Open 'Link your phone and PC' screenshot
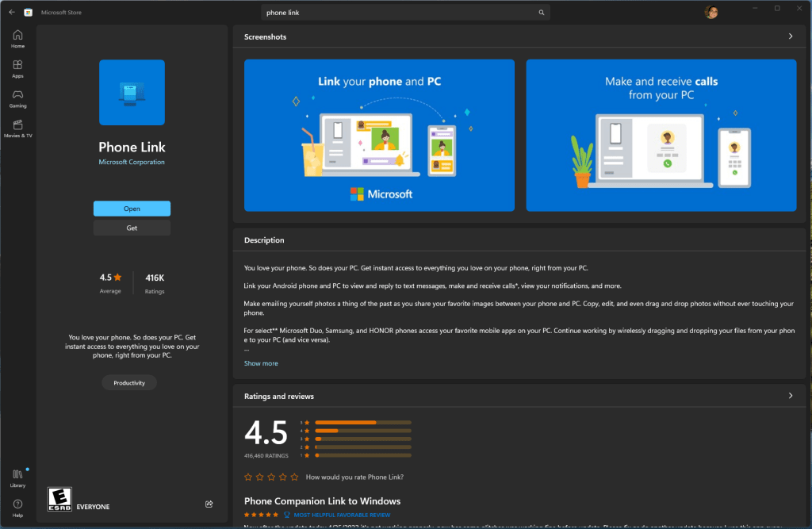812x529 pixels. coord(379,136)
